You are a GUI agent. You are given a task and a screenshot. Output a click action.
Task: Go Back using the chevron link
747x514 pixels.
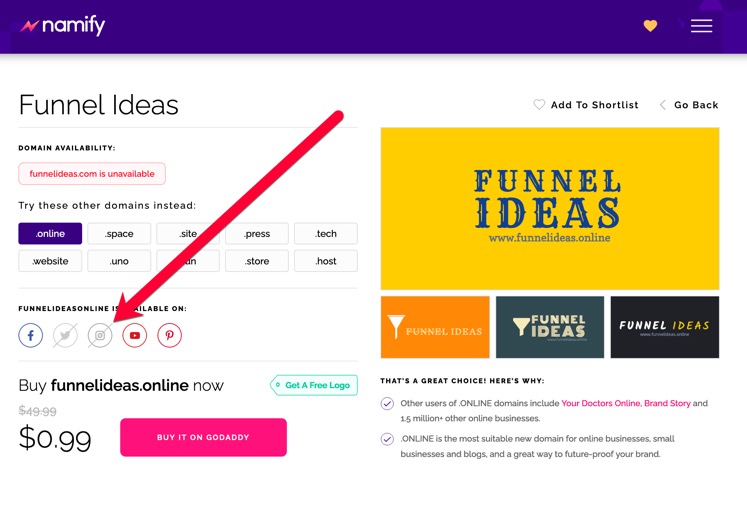click(689, 105)
